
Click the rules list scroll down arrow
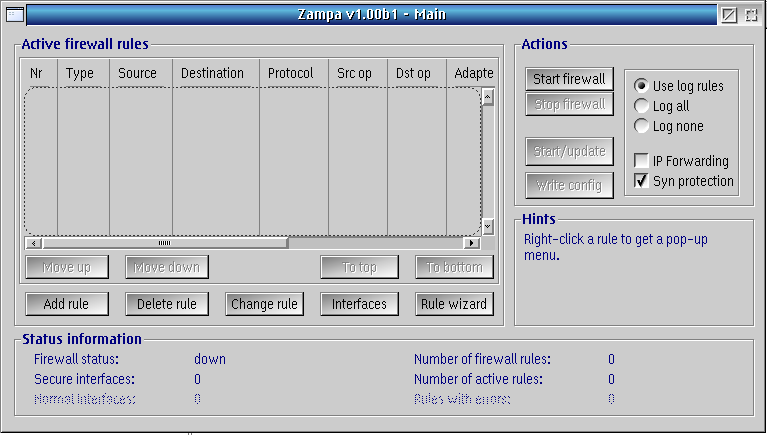point(488,226)
